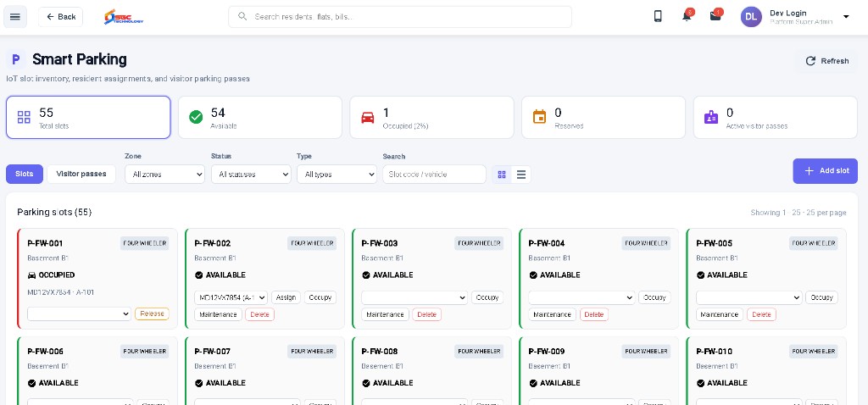Open the vehicle dropdown on P-FW-002

point(231,297)
